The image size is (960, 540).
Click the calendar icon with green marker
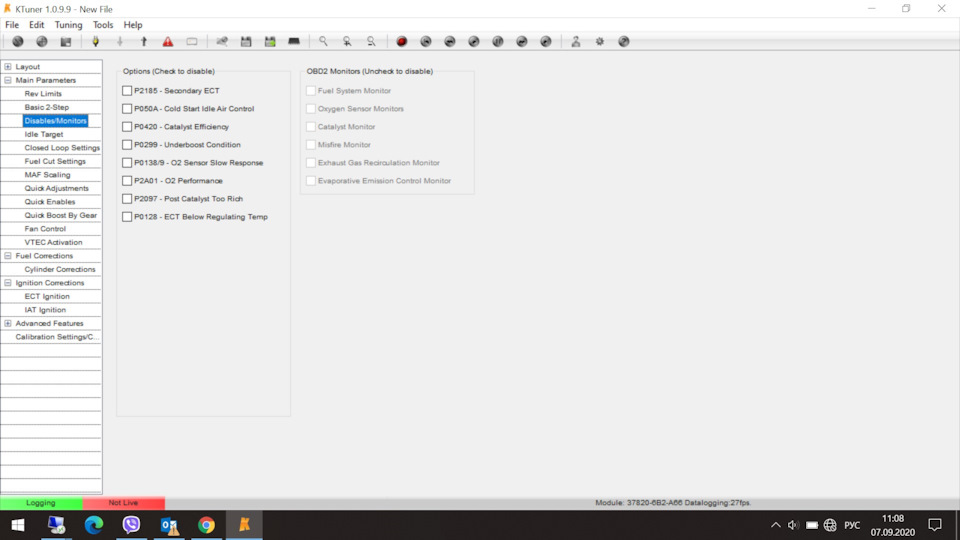pos(270,42)
